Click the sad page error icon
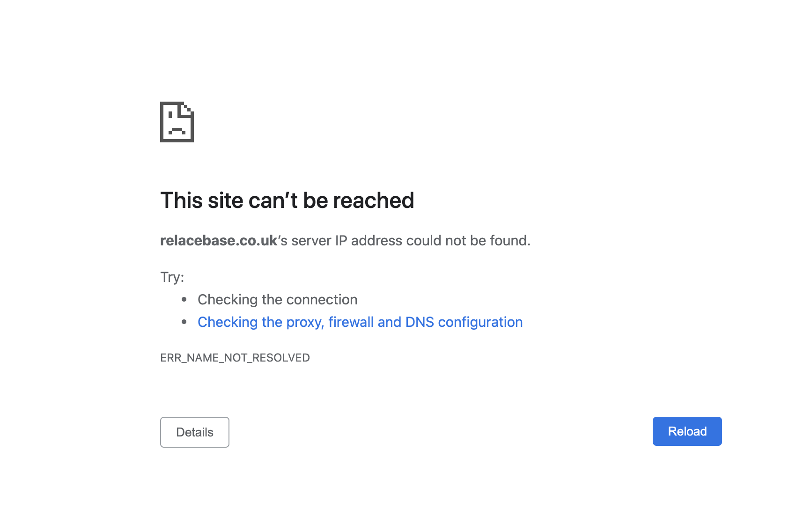796x532 pixels. point(177,122)
